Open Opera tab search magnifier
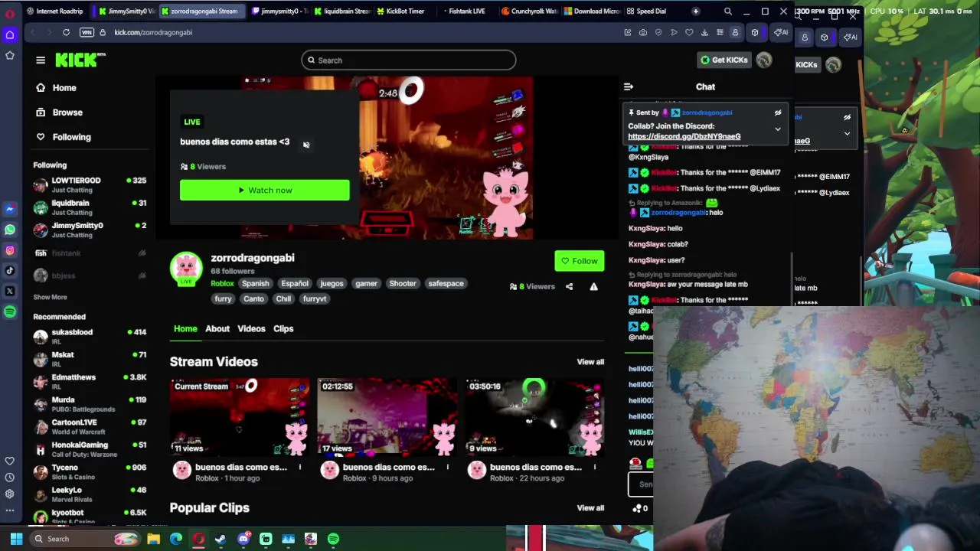The height and width of the screenshot is (551, 980). click(x=728, y=11)
